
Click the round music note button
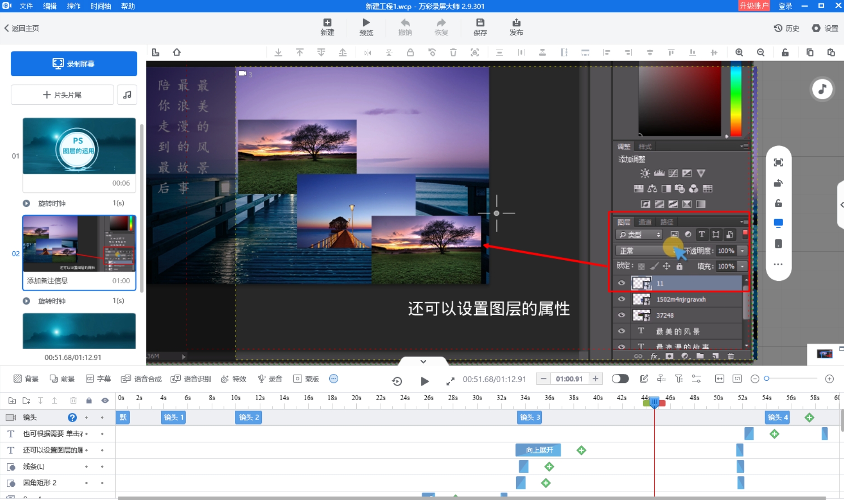[x=822, y=89]
